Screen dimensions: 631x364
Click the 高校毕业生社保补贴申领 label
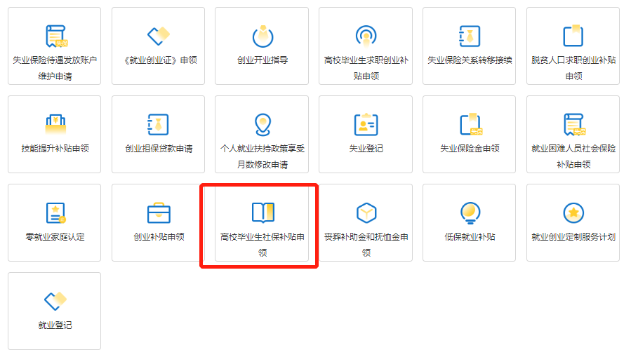point(263,245)
